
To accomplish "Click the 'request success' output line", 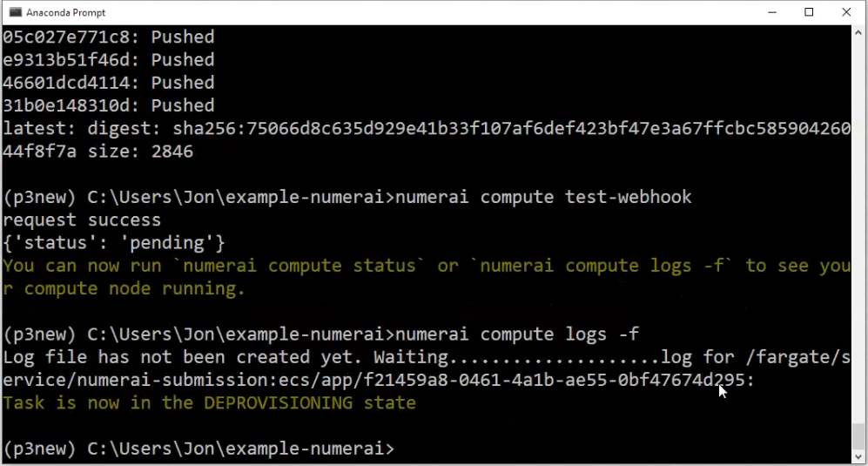I will (x=82, y=220).
